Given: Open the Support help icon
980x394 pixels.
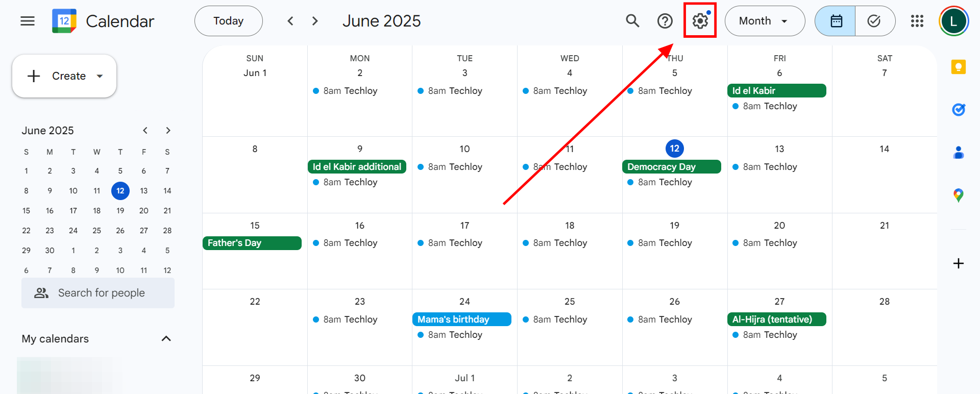Looking at the screenshot, I should coord(665,21).
